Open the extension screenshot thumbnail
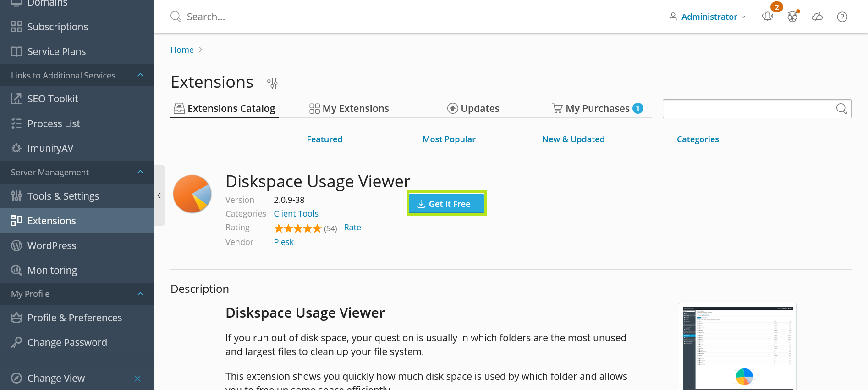The width and height of the screenshot is (868, 390). [737, 347]
